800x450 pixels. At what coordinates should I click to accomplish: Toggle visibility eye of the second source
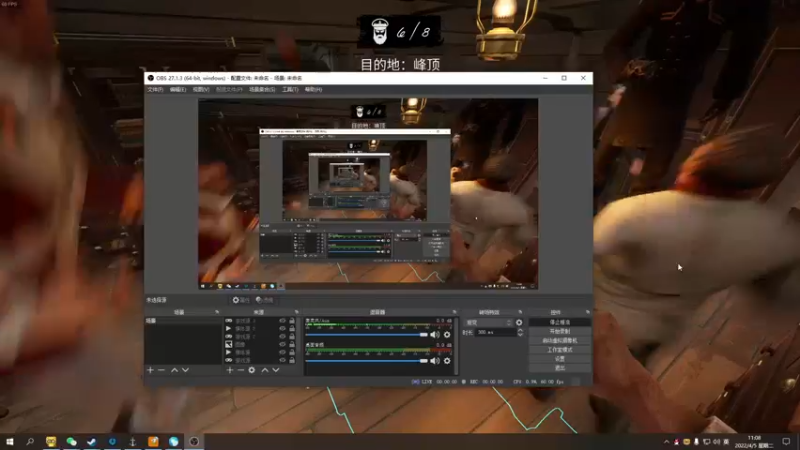point(282,329)
